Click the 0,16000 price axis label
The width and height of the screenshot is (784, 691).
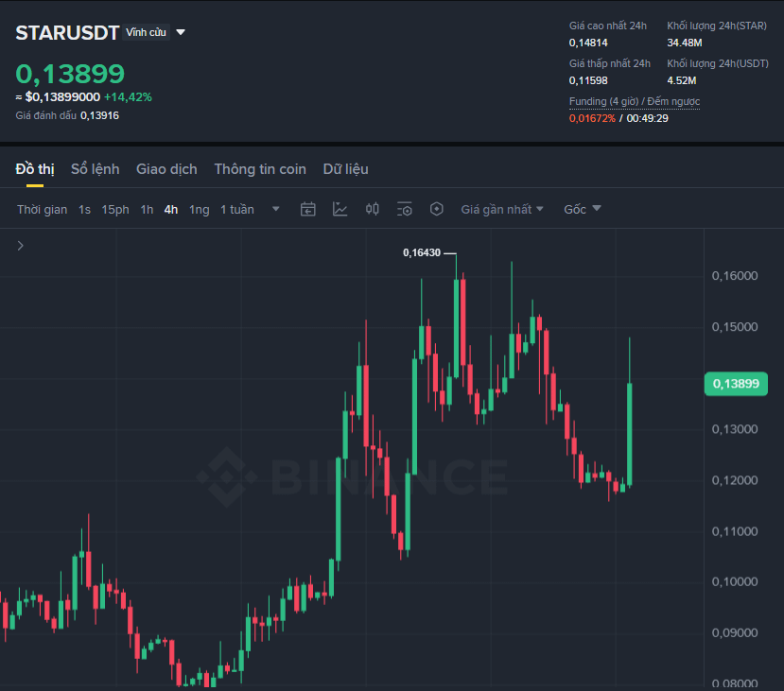[x=735, y=276]
